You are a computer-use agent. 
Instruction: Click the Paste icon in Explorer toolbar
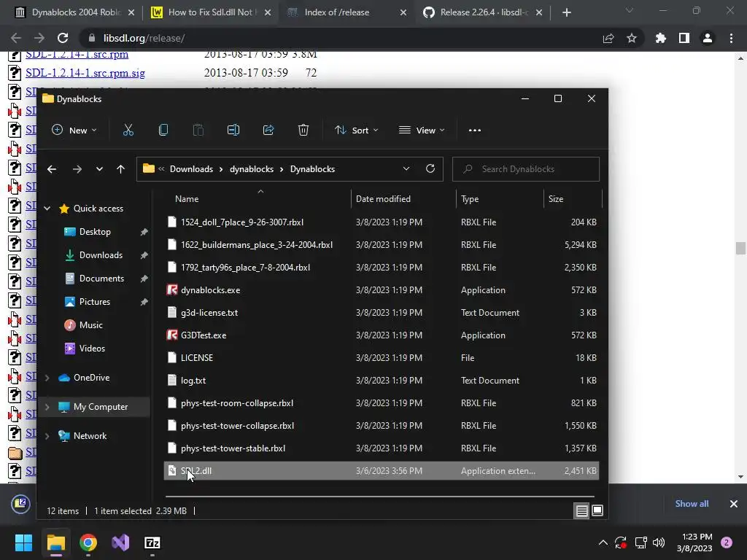[x=198, y=130]
